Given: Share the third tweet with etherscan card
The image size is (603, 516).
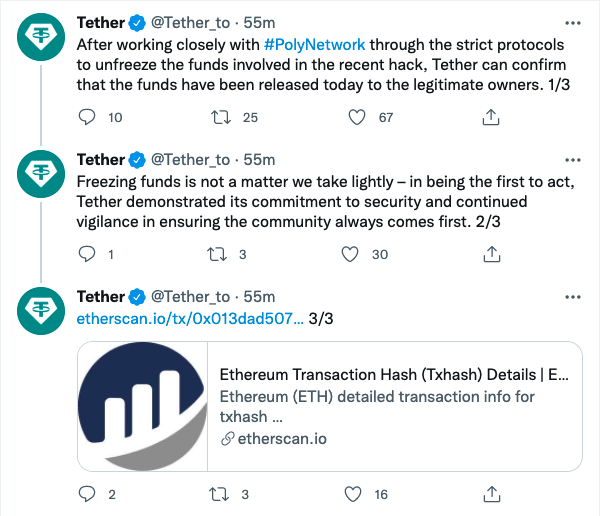Looking at the screenshot, I should [x=490, y=493].
